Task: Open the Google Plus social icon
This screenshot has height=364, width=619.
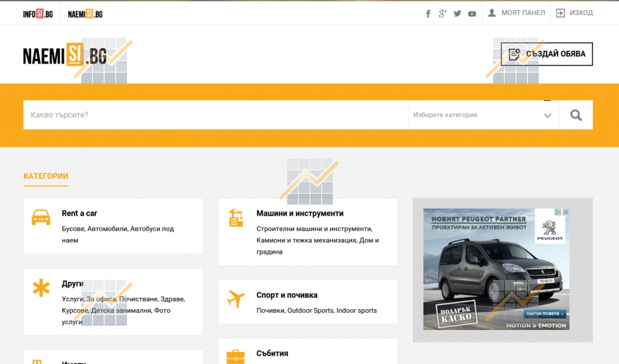Action: 443,14
